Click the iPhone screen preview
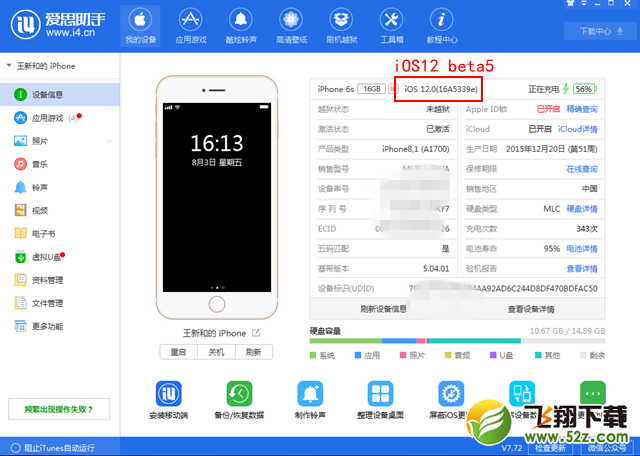Screen dimensions: 640x456 pos(217,197)
